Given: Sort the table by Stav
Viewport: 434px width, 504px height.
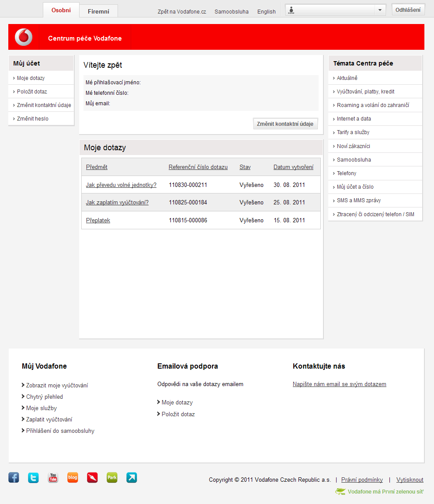Looking at the screenshot, I should [245, 167].
